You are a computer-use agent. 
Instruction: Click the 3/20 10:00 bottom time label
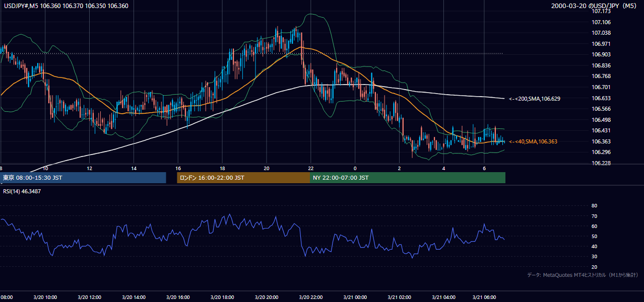(45, 297)
